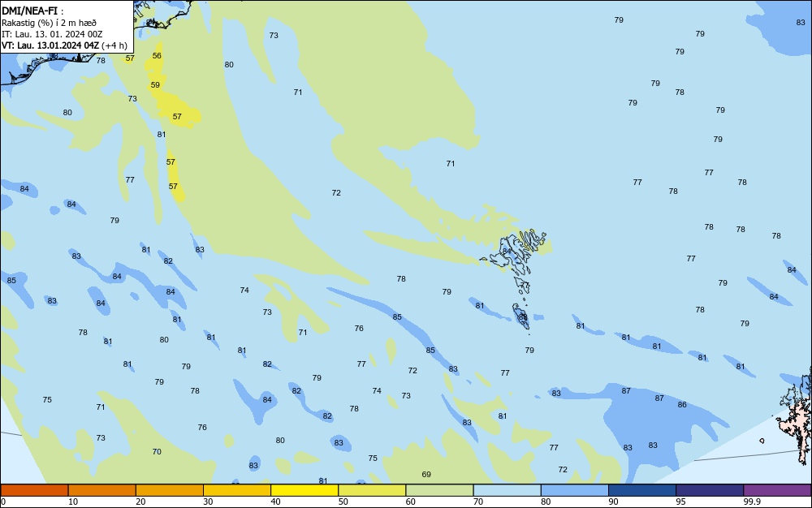Image resolution: width=812 pixels, height=508 pixels.
Task: Select the 95 legend tick label
Action: coord(680,502)
